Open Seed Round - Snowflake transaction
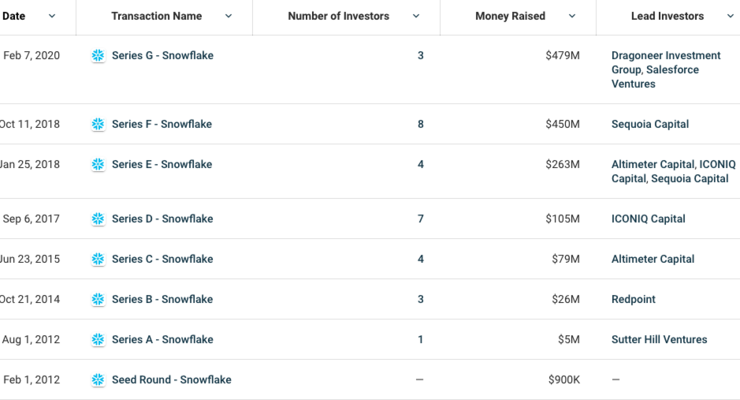The width and height of the screenshot is (740, 400). 171,380
